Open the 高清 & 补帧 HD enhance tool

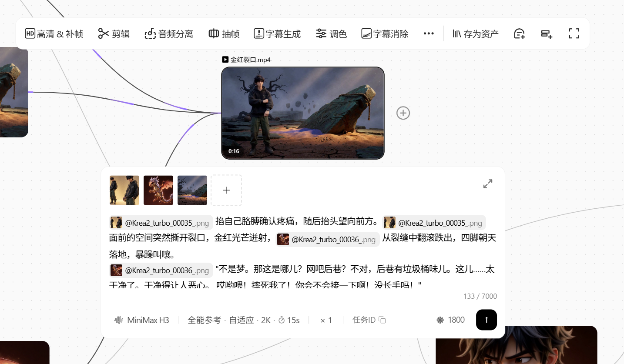[54, 33]
